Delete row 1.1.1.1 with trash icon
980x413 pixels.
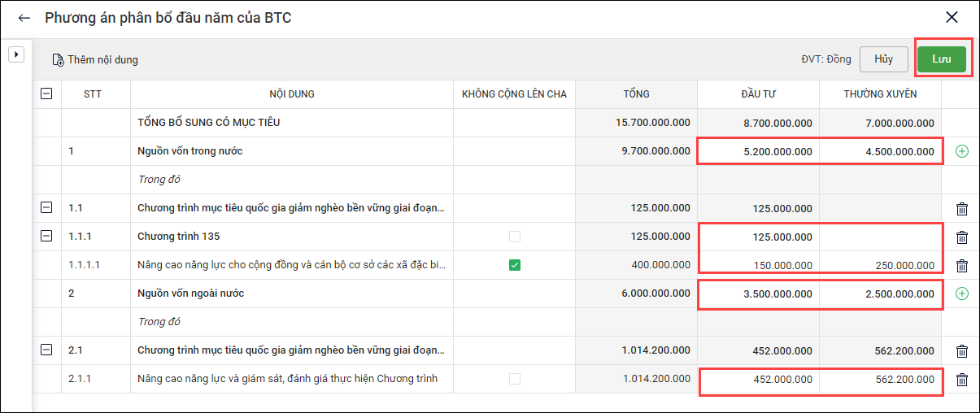pyautogui.click(x=961, y=266)
